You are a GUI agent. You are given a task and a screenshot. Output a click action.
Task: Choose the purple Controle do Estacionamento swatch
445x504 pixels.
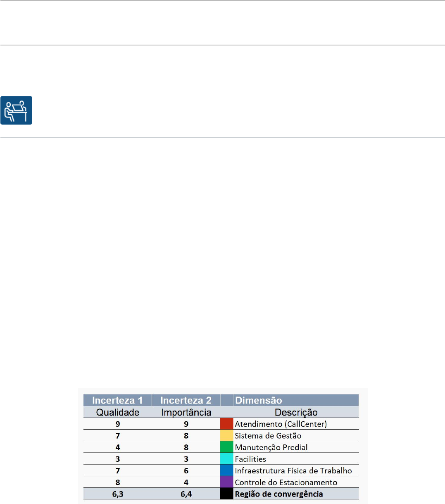point(226,482)
